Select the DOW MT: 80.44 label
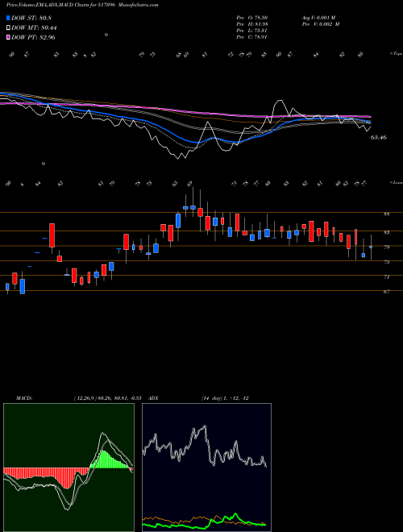 pyautogui.click(x=34, y=28)
